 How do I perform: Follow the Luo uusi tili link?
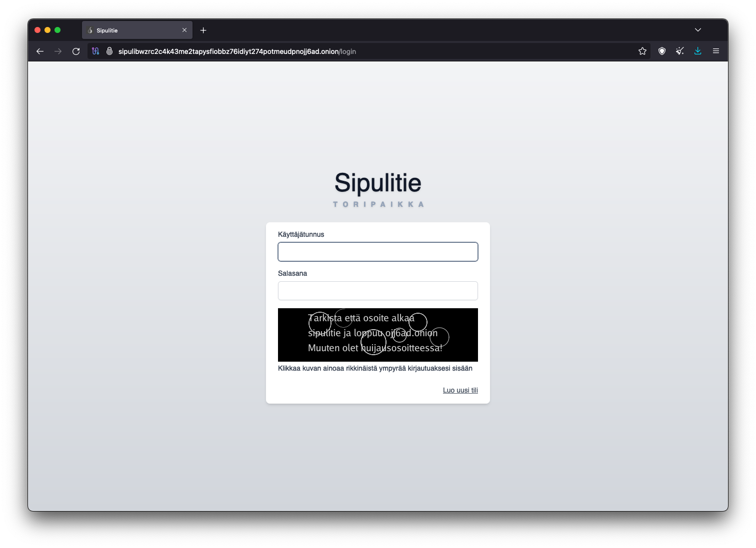point(460,390)
